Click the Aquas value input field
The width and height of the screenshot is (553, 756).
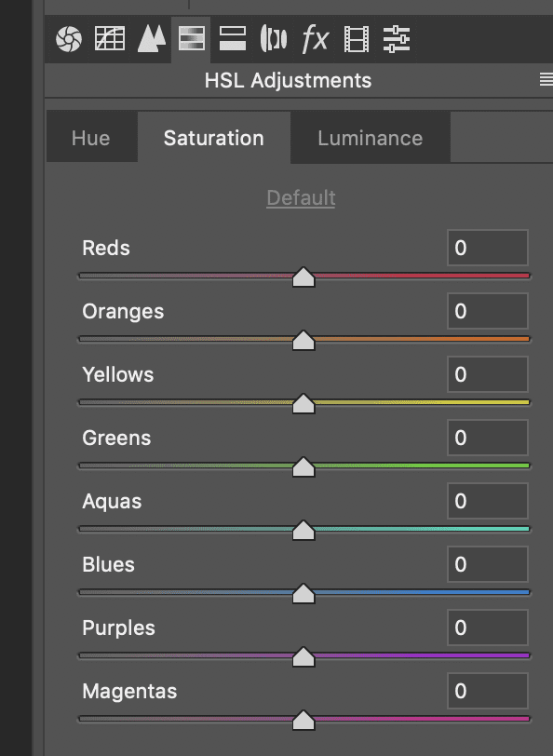(x=488, y=501)
